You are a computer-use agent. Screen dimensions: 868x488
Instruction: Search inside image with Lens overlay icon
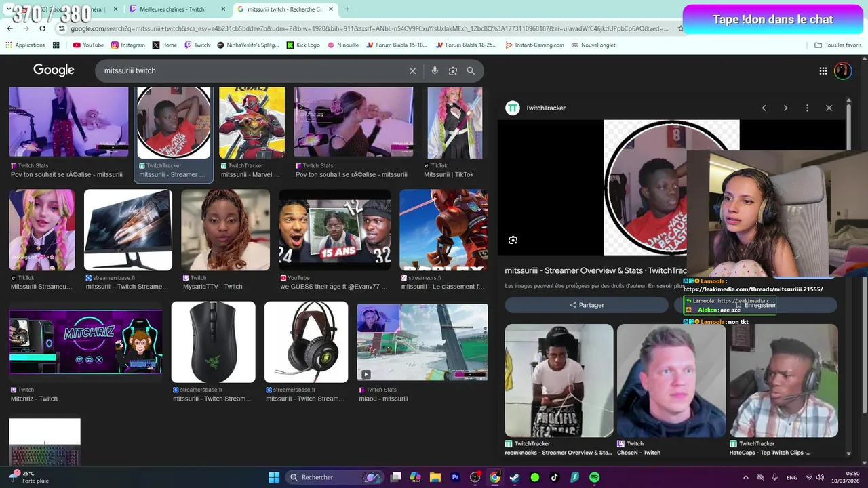(513, 240)
